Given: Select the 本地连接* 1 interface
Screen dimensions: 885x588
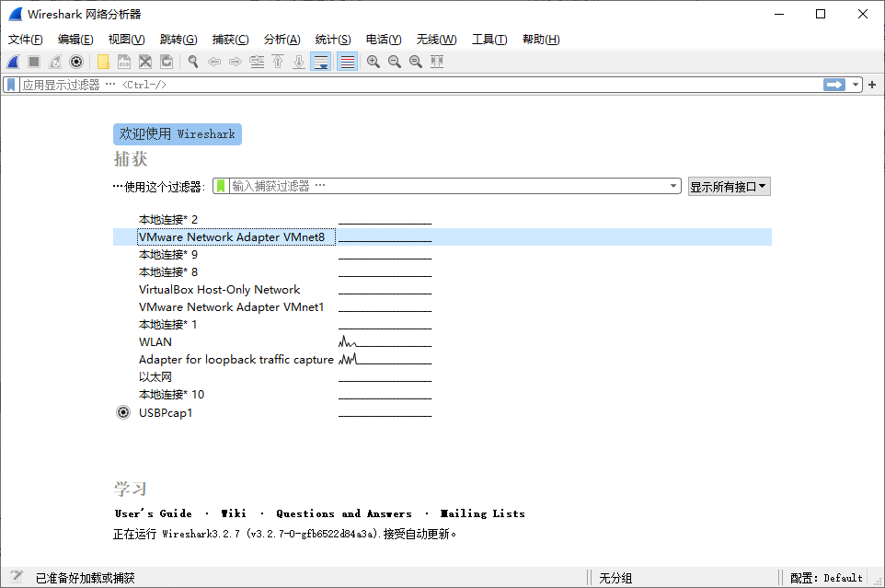Looking at the screenshot, I should (x=442, y=325).
